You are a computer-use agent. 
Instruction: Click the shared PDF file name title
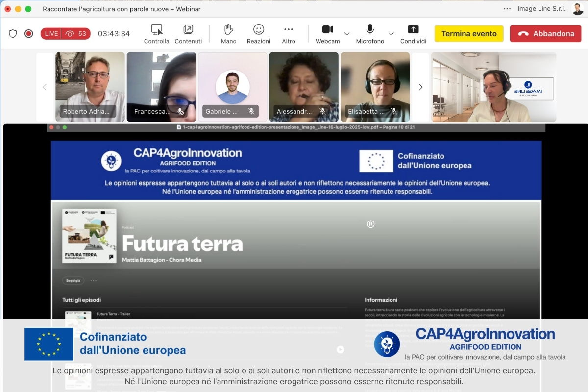[296, 127]
